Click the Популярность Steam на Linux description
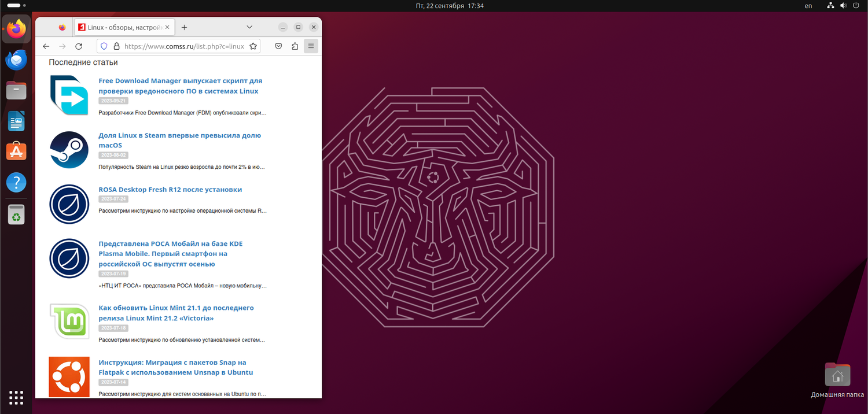 coord(182,167)
